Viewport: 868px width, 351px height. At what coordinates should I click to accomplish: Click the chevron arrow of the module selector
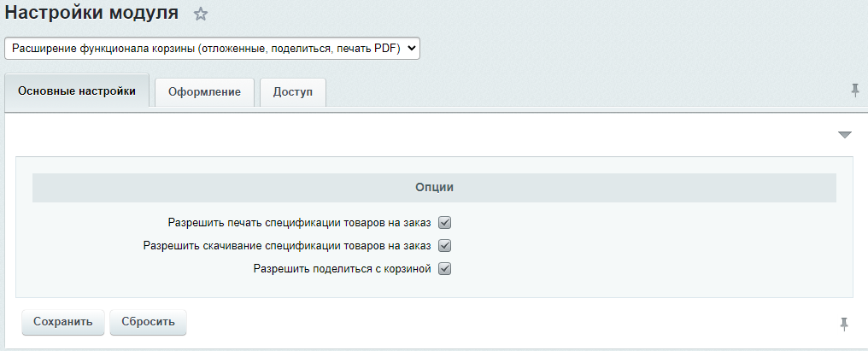(x=412, y=49)
